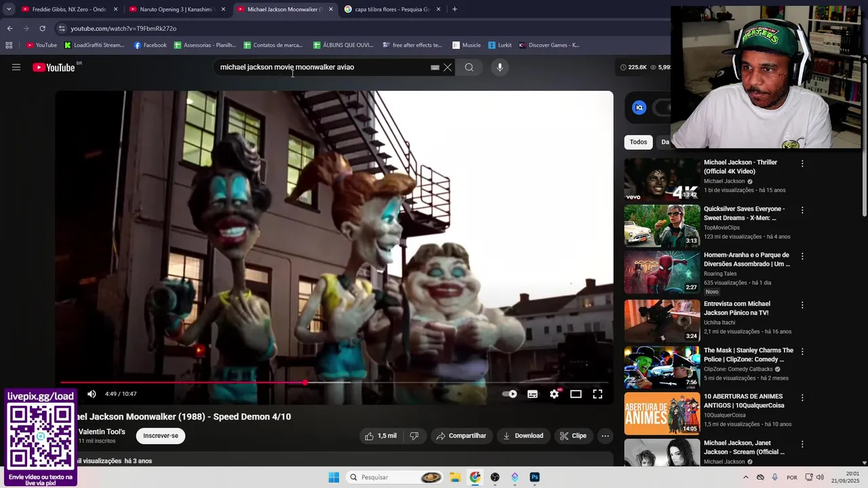Screen dimensions: 868x488
Task: Open the LoadGraffiti Stream bookmark
Action: pos(94,45)
